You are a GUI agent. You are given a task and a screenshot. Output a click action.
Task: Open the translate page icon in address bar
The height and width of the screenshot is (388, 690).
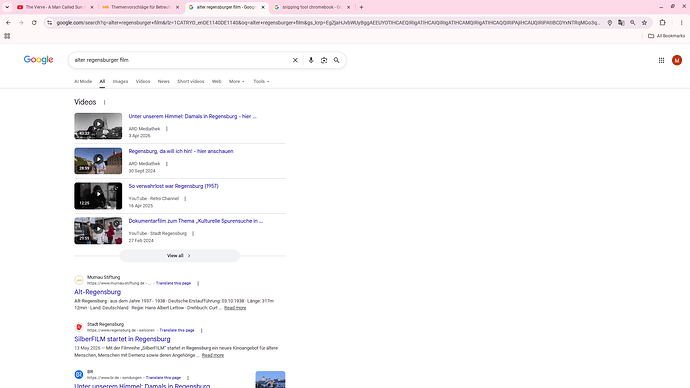(621, 22)
